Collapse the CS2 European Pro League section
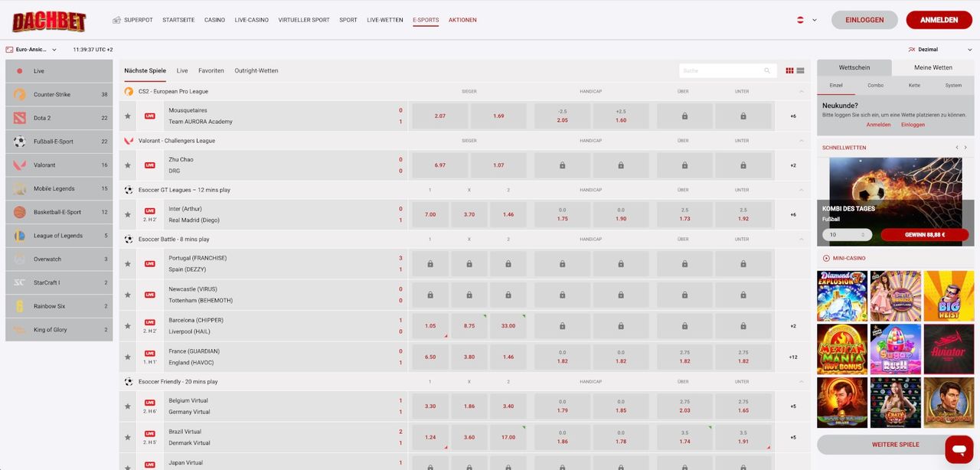The height and width of the screenshot is (470, 980). [802, 91]
